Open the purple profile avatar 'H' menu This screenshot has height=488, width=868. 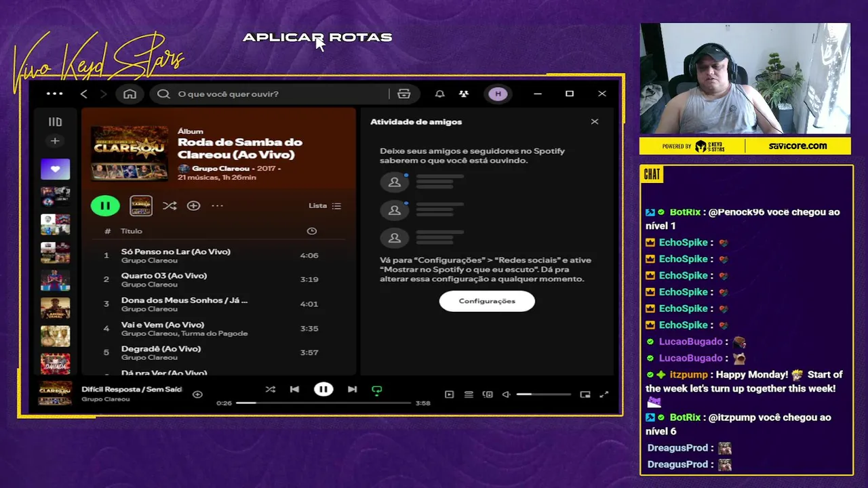[x=498, y=94]
